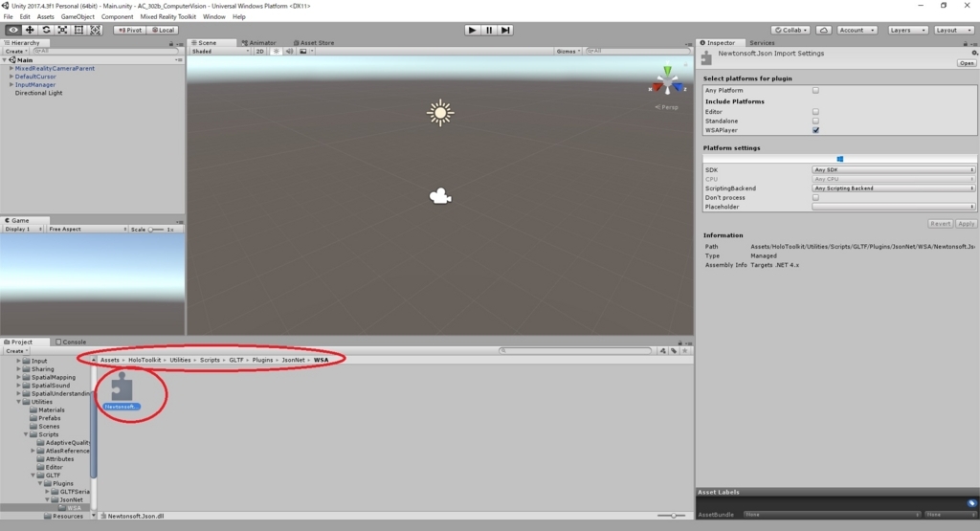Open the Layers dropdown

tap(907, 30)
